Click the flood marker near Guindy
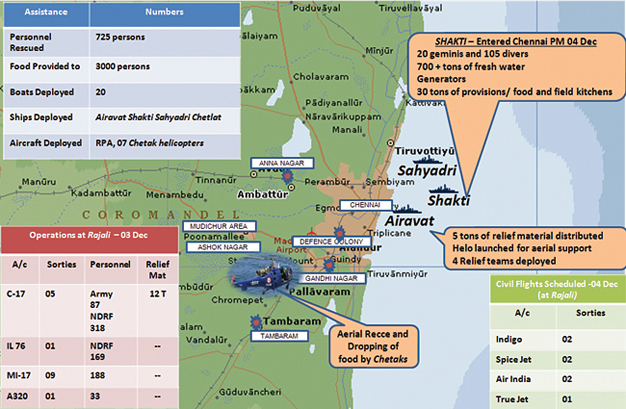The image size is (626, 409). click(x=328, y=264)
